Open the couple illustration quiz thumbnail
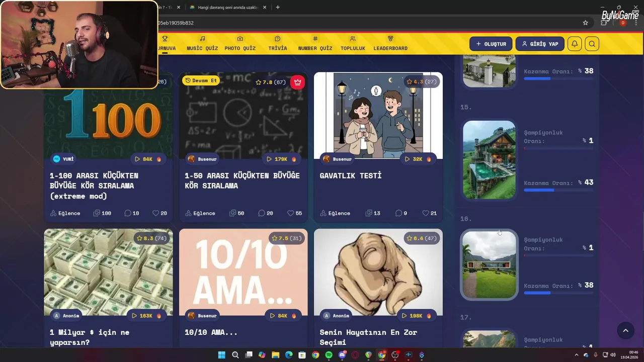 [378, 115]
